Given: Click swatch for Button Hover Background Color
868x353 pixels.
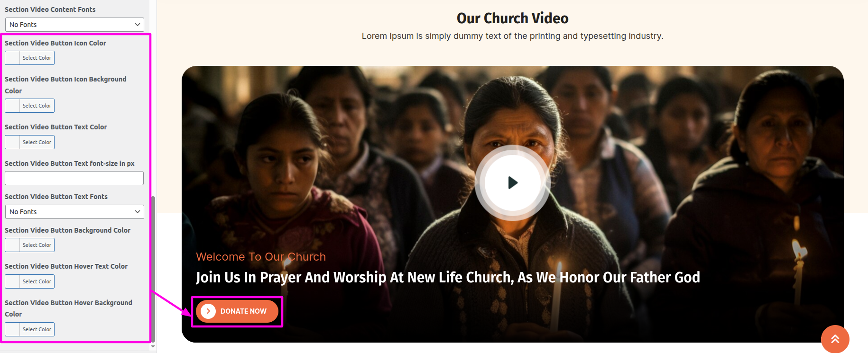Looking at the screenshot, I should [x=12, y=329].
